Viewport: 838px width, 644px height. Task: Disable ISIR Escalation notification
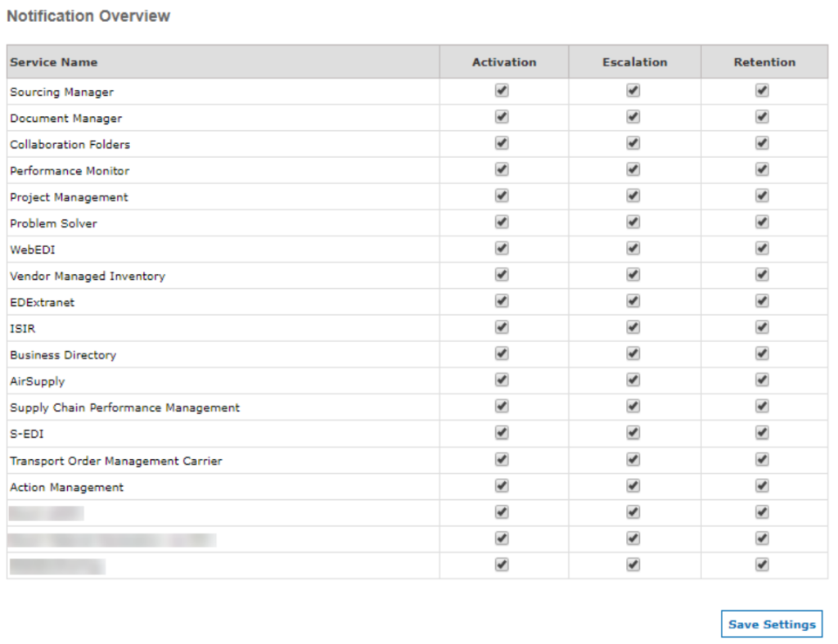coord(633,327)
